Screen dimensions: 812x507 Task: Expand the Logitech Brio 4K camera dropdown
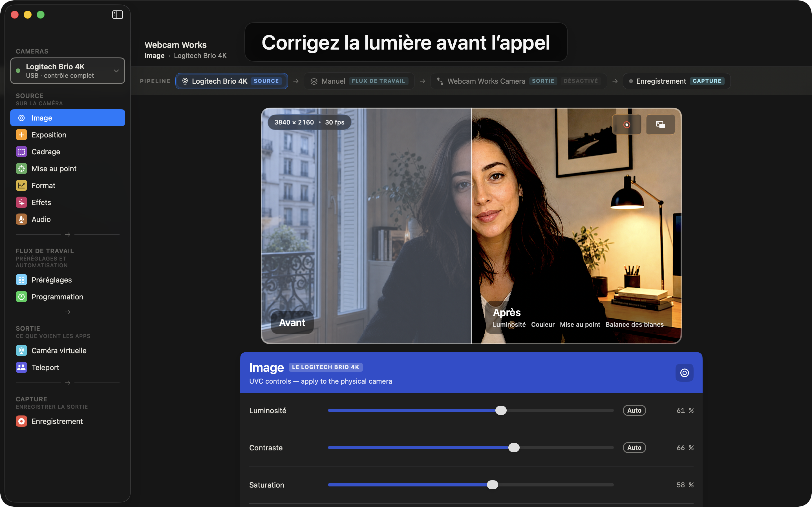click(x=67, y=71)
